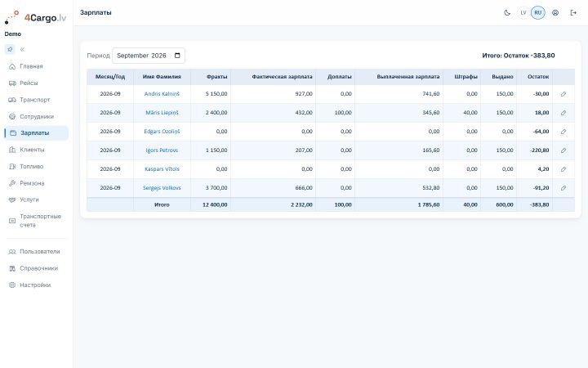Screen dimensions: 588x368
Task: Edit Edgars Ozoliņš salary row
Action: [x=563, y=132]
